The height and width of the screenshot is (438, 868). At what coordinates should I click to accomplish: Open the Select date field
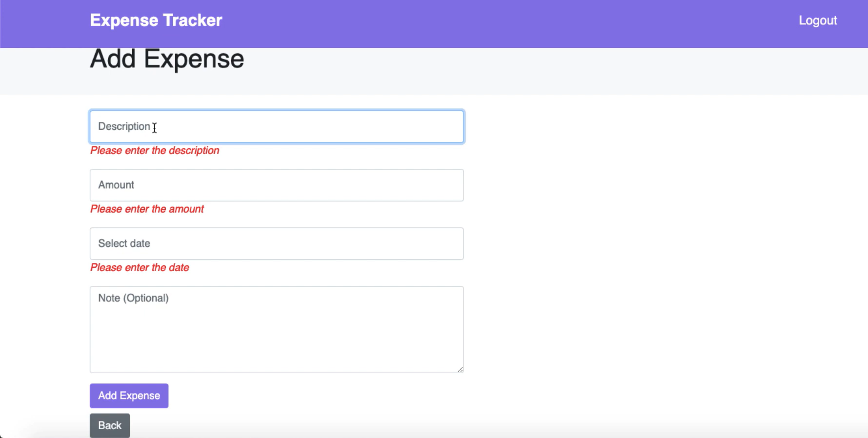[x=276, y=243]
